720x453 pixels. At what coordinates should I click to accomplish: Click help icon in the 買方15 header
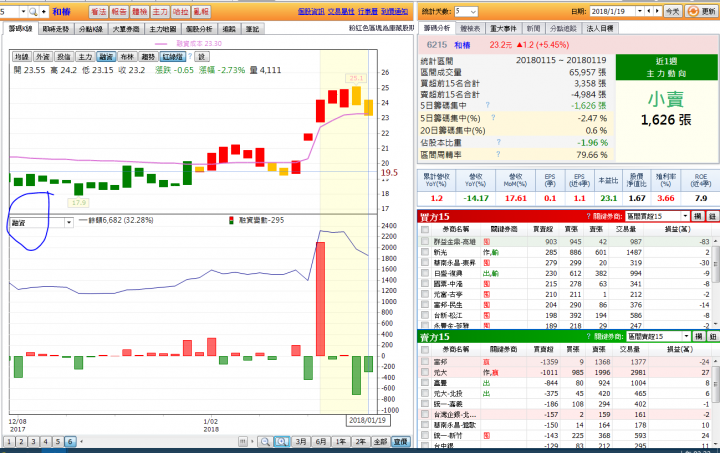(588, 216)
